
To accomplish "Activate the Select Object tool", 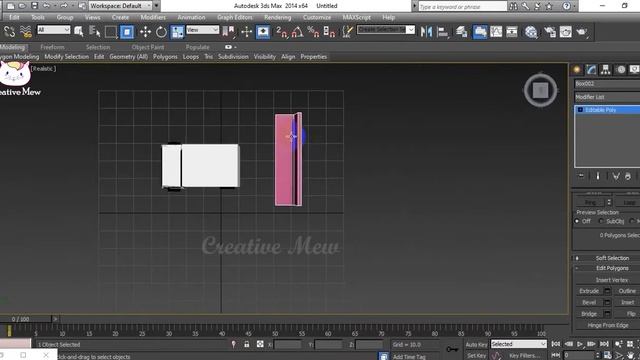I will click(79, 31).
